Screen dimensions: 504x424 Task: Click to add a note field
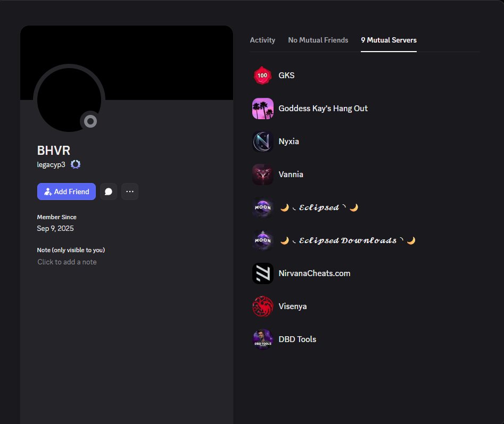(x=67, y=262)
